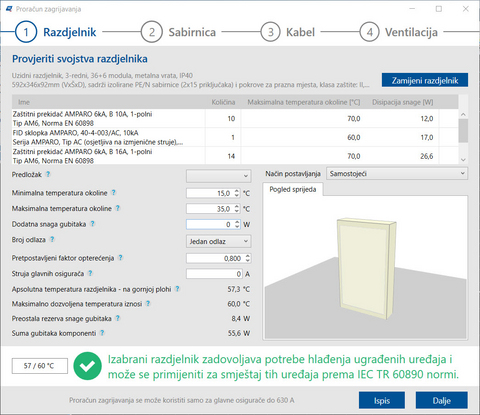Click the Zamijeni razdjelnik button
The height and width of the screenshot is (415, 480).
[425, 80]
